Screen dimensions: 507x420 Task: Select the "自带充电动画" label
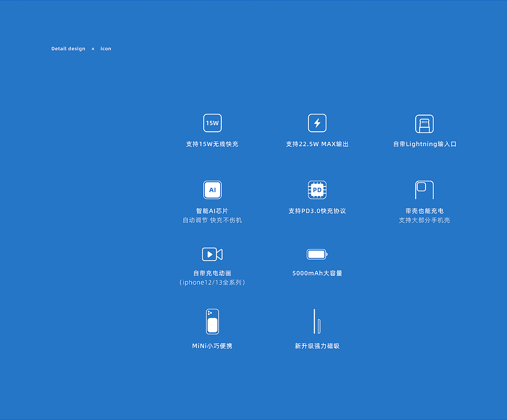(212, 273)
